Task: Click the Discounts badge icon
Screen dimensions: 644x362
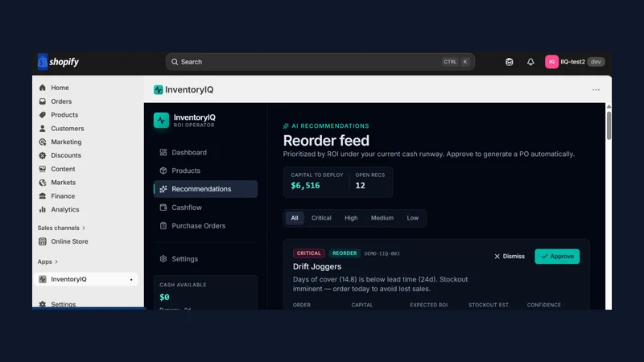Action: [43, 155]
